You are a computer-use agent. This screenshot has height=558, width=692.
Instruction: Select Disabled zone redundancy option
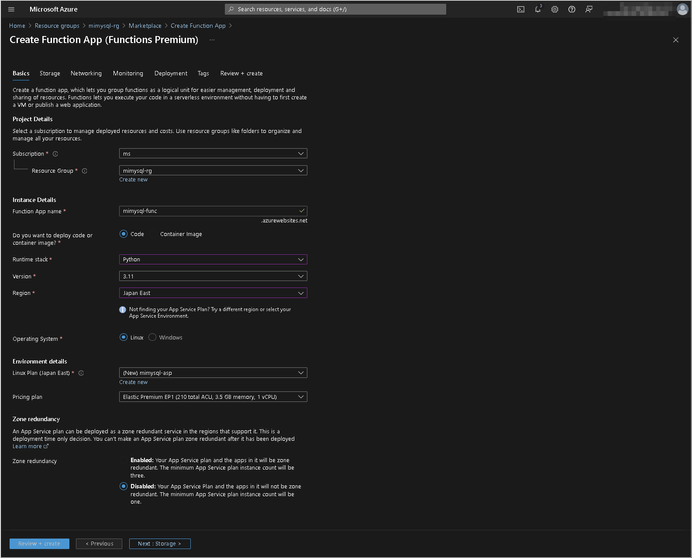pyautogui.click(x=124, y=486)
